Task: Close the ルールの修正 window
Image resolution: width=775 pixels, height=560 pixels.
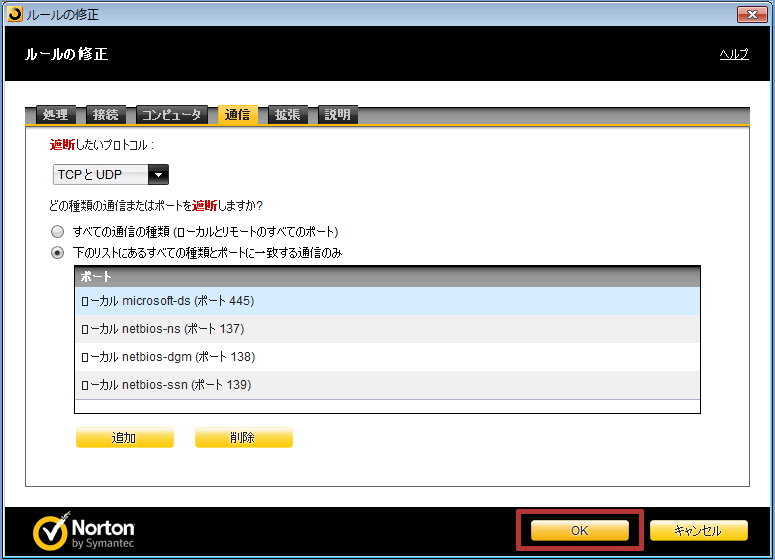Action: coord(752,14)
